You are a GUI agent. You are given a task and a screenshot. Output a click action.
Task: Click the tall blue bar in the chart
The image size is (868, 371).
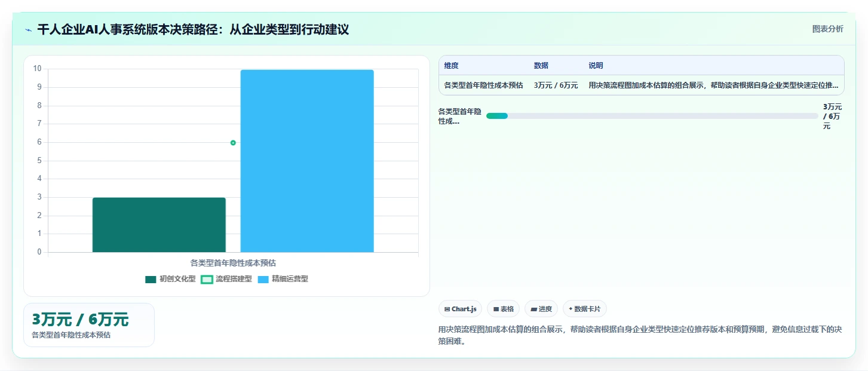tap(307, 161)
